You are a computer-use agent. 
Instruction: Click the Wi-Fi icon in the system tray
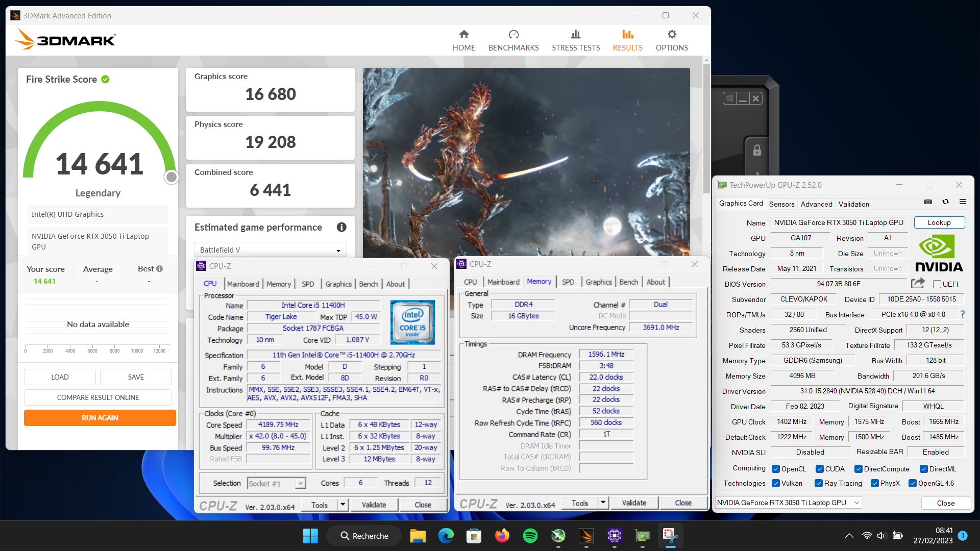[x=867, y=536]
